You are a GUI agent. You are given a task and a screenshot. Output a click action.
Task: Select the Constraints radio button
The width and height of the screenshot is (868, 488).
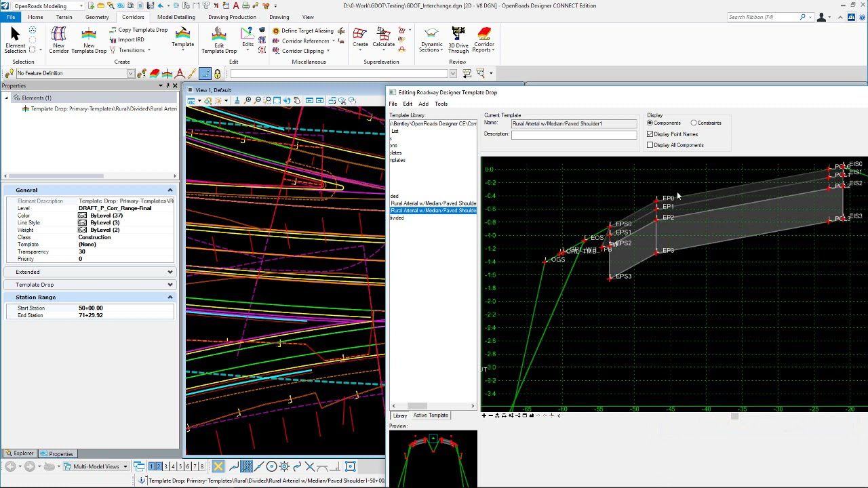coord(694,123)
